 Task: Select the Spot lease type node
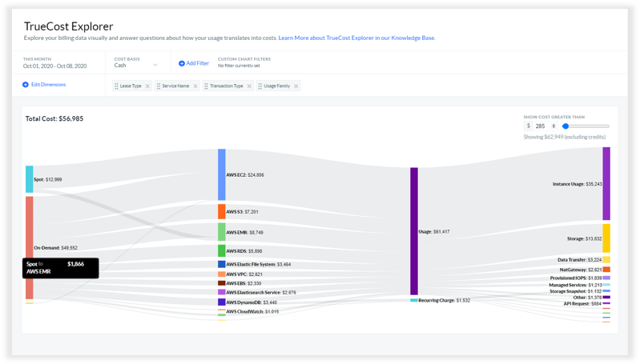click(30, 179)
